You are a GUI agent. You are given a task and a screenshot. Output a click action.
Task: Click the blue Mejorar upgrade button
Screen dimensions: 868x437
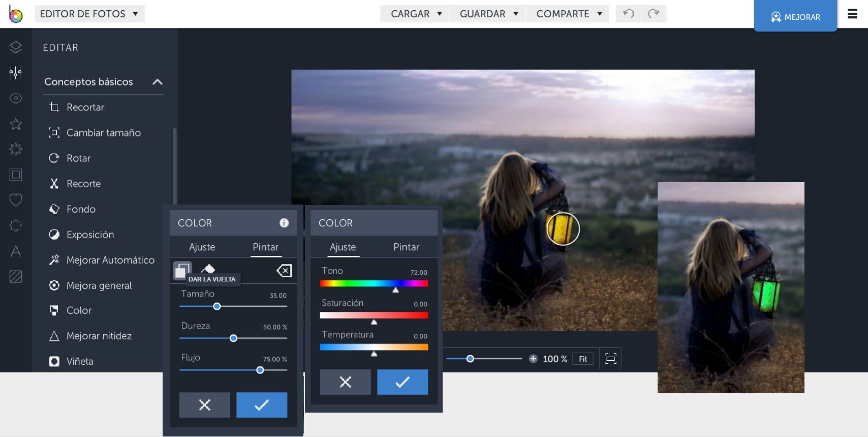[795, 17]
